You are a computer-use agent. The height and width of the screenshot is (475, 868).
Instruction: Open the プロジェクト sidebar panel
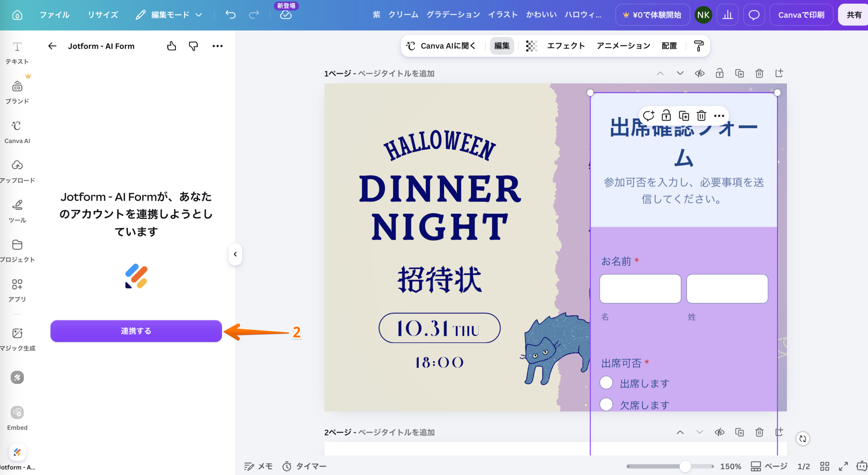17,251
